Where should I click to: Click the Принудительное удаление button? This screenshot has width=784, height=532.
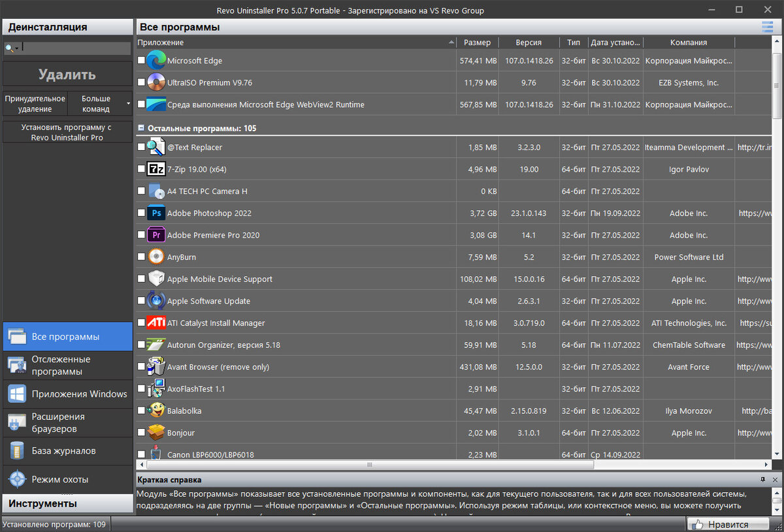[x=35, y=104]
